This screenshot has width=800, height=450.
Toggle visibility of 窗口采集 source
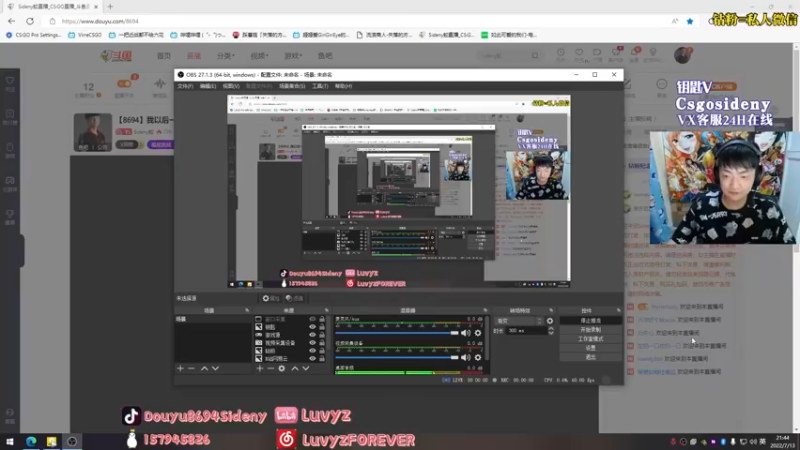tap(312, 319)
